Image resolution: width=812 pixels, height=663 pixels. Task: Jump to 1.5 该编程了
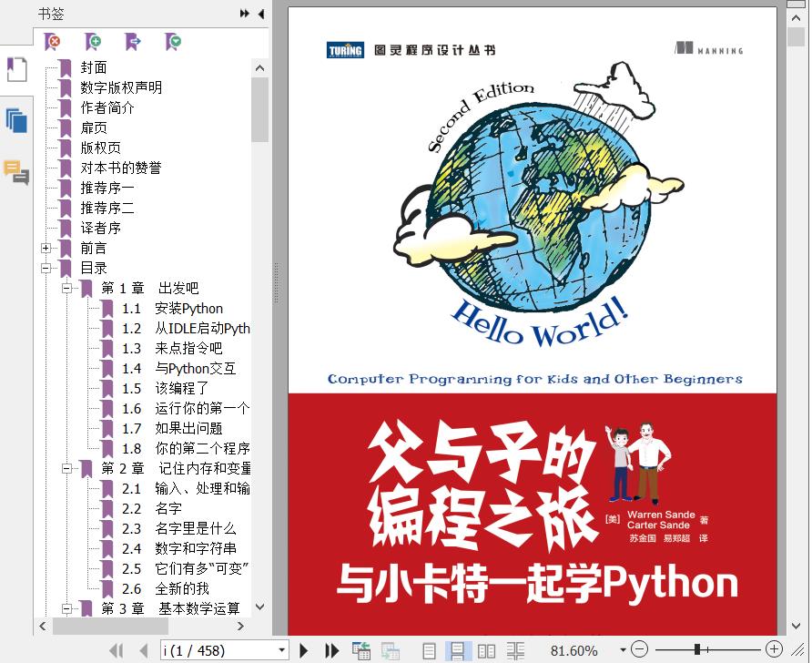point(166,389)
